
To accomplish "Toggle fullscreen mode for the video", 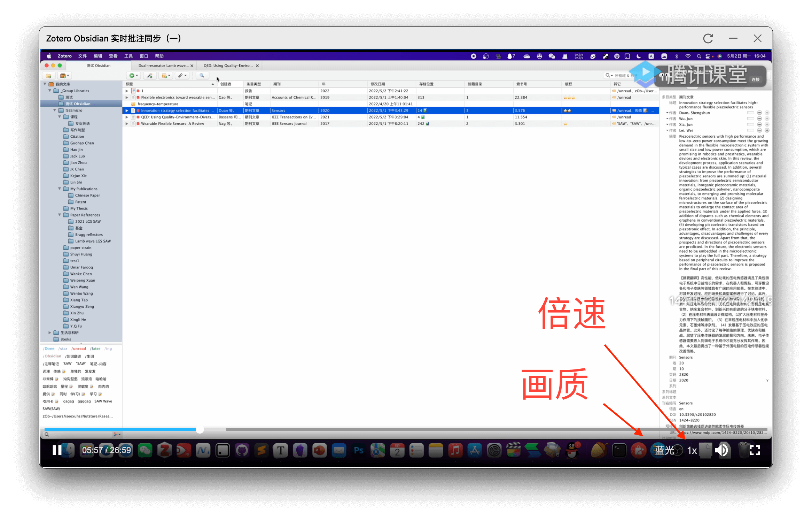I will 755,450.
